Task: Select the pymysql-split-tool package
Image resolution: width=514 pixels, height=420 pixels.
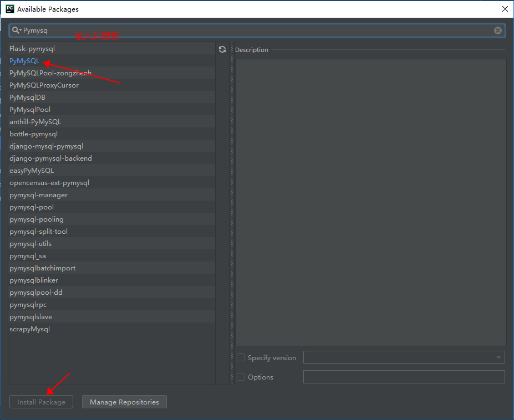Action: (x=112, y=232)
